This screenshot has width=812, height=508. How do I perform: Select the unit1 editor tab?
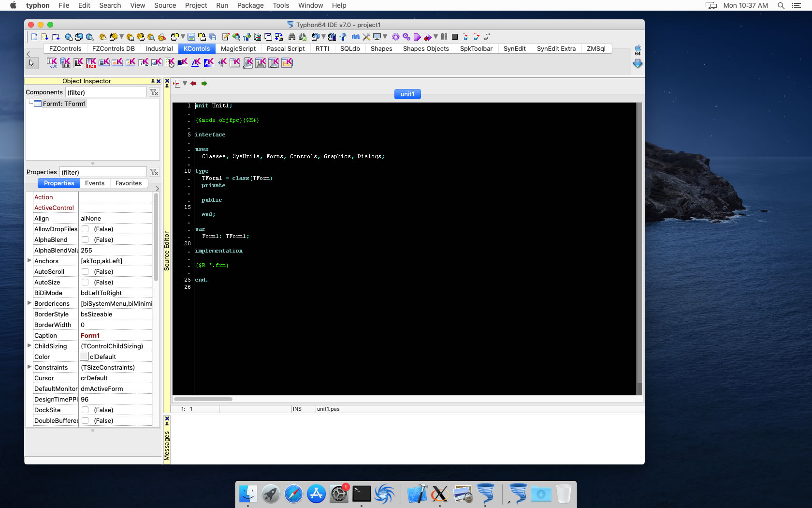tap(407, 94)
